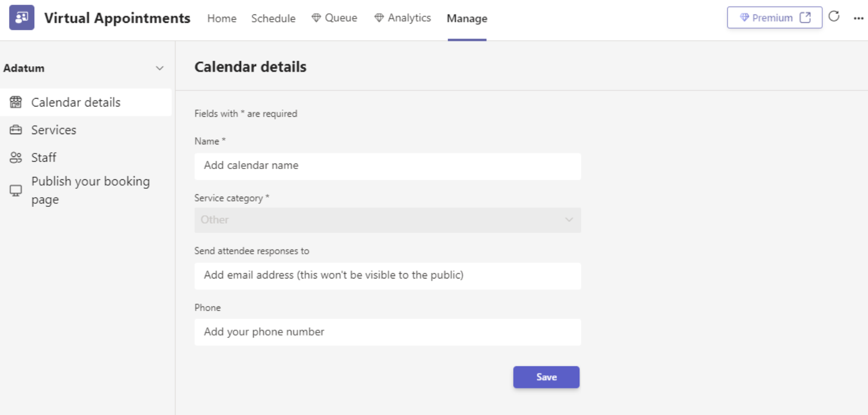Click the Add your phone number field
Screen dimensions: 868x415
(x=388, y=332)
